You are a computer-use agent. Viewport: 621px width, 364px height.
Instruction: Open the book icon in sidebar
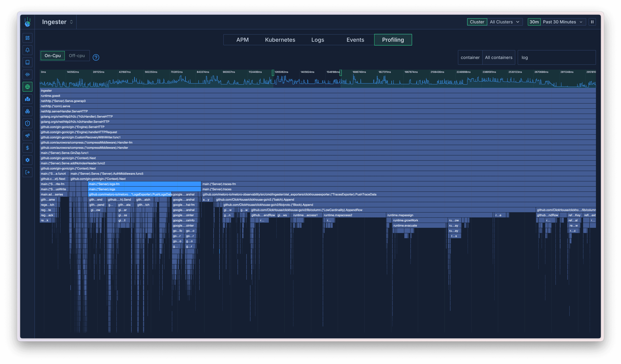pyautogui.click(x=27, y=62)
